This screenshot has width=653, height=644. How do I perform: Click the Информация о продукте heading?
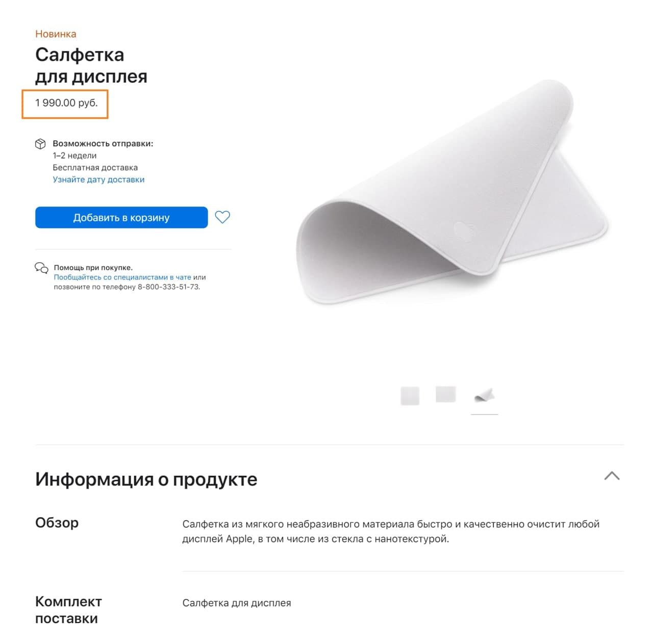coord(146,479)
